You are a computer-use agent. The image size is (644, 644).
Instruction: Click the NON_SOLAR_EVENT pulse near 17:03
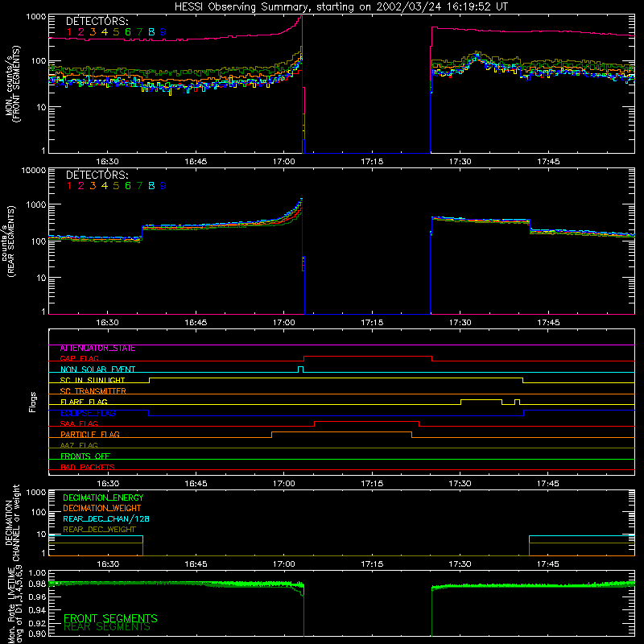[x=300, y=369]
